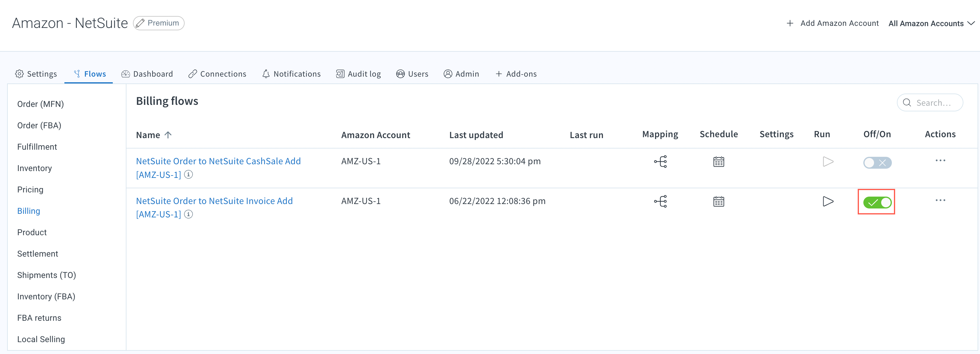Click the plus icon for Add Amazon Account
This screenshot has width=980, height=354.
tap(790, 23)
